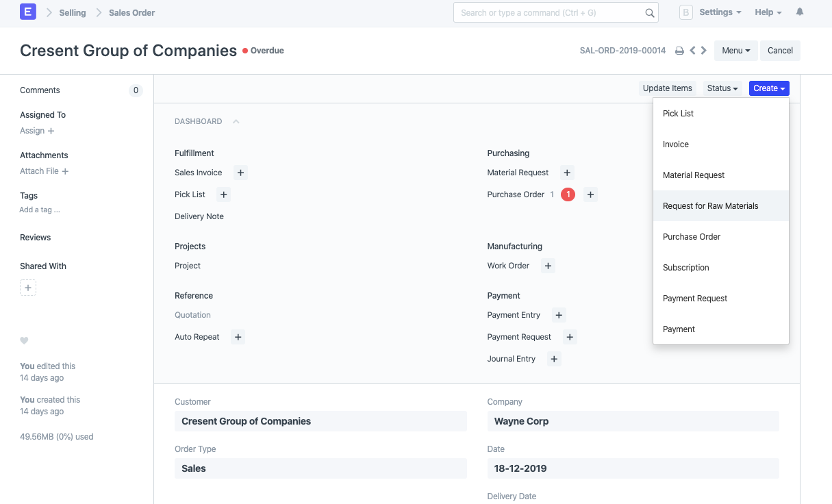The width and height of the screenshot is (832, 504).
Task: Go to previous document arrow
Action: pos(692,51)
